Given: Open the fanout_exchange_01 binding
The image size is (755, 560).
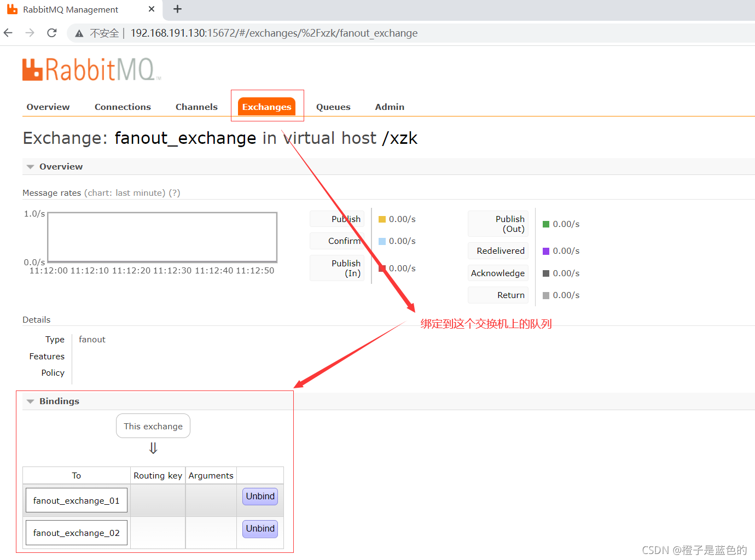Looking at the screenshot, I should pyautogui.click(x=77, y=500).
